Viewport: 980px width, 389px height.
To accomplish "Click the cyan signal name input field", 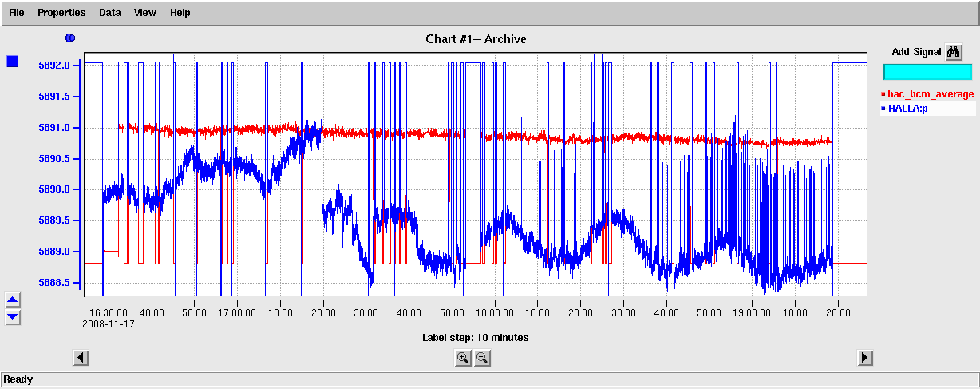I will pos(927,72).
